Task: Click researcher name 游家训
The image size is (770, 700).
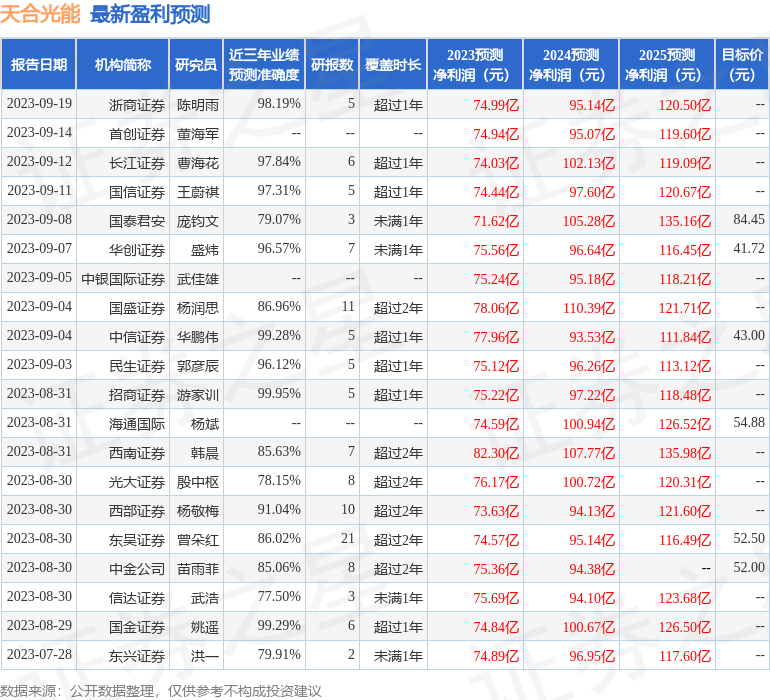Action: [x=198, y=394]
